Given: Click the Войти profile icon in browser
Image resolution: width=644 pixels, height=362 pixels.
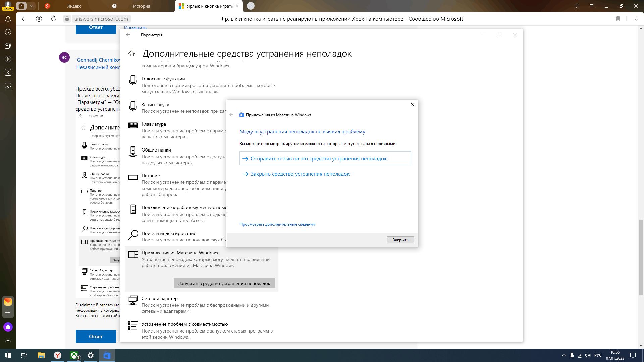Looking at the screenshot, I should (8, 6).
